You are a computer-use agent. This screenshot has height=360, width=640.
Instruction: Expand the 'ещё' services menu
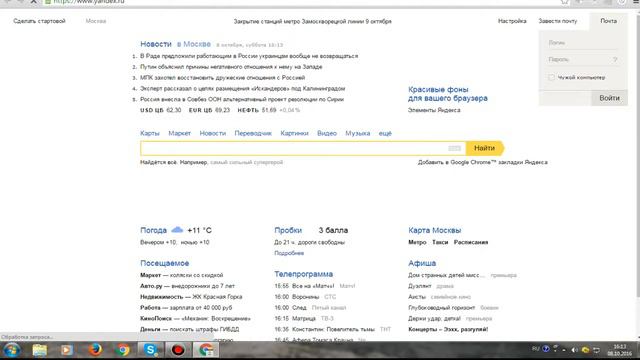385,133
